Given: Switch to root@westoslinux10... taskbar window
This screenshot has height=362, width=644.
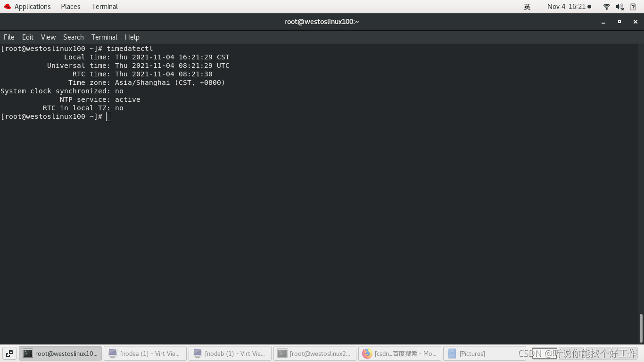Looking at the screenshot, I should pos(60,354).
